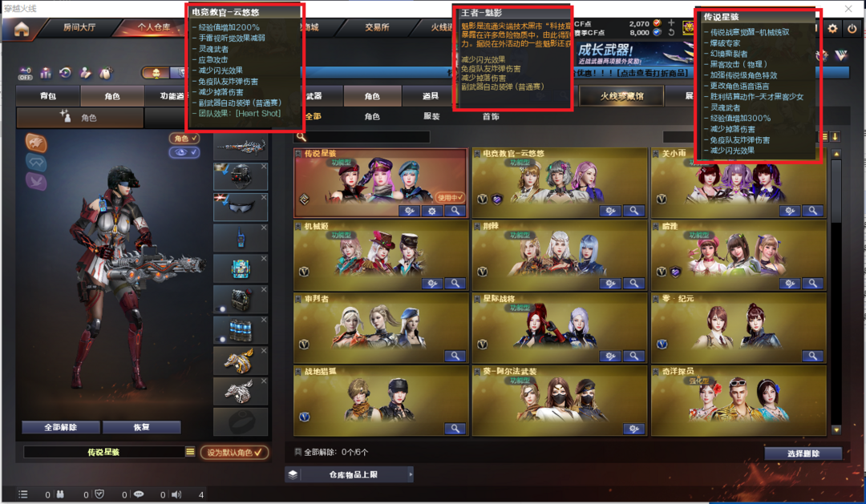Open the 交易所 tab
This screenshot has height=504, width=866.
pos(377,27)
